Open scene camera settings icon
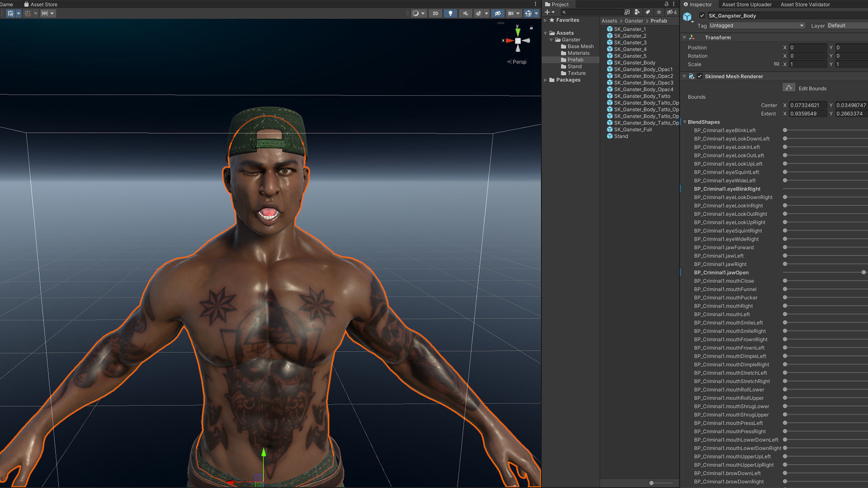 click(x=511, y=14)
